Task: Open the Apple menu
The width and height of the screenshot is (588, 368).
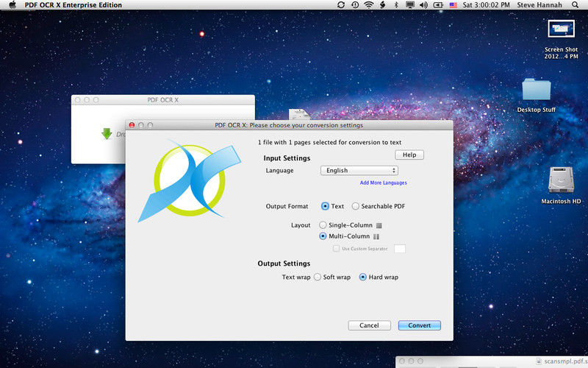Action: coord(12,4)
